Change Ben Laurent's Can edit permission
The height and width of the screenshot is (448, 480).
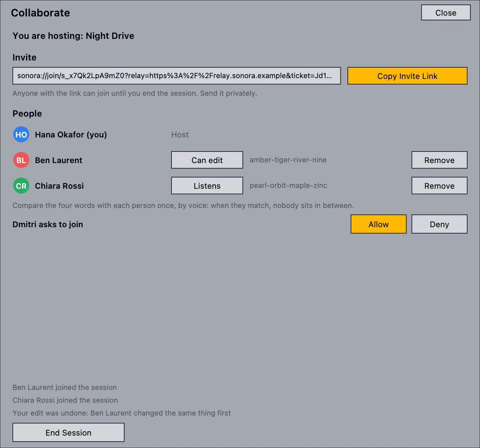207,160
